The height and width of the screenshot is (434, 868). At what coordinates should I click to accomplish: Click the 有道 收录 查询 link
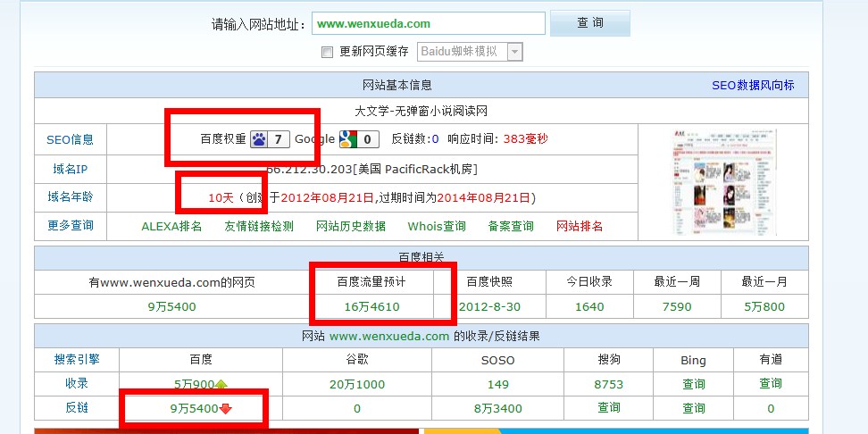(770, 384)
